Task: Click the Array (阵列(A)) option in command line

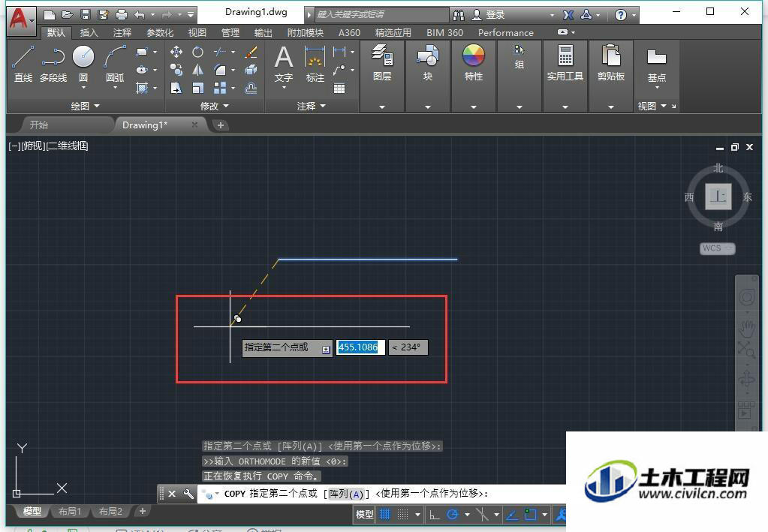Action: (346, 494)
